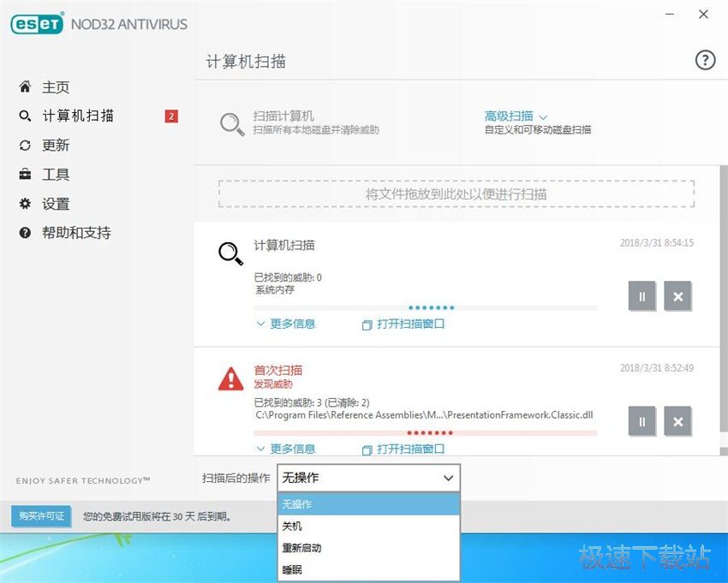
Task: Click the 扫描后的操作 combo box
Action: click(368, 478)
